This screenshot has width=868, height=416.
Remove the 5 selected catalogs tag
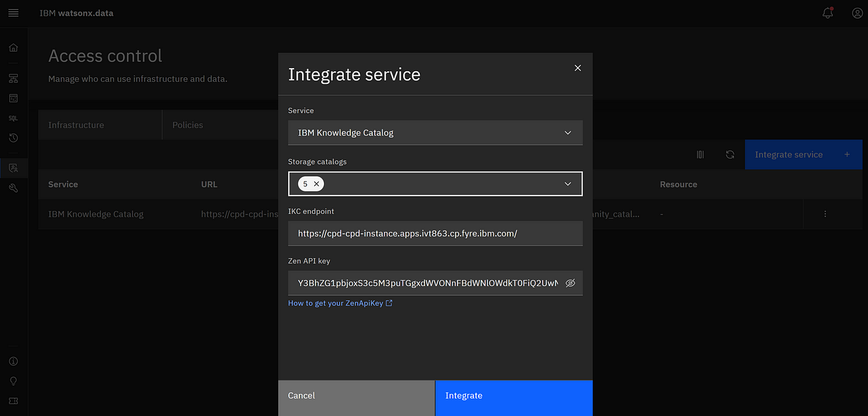(x=317, y=184)
